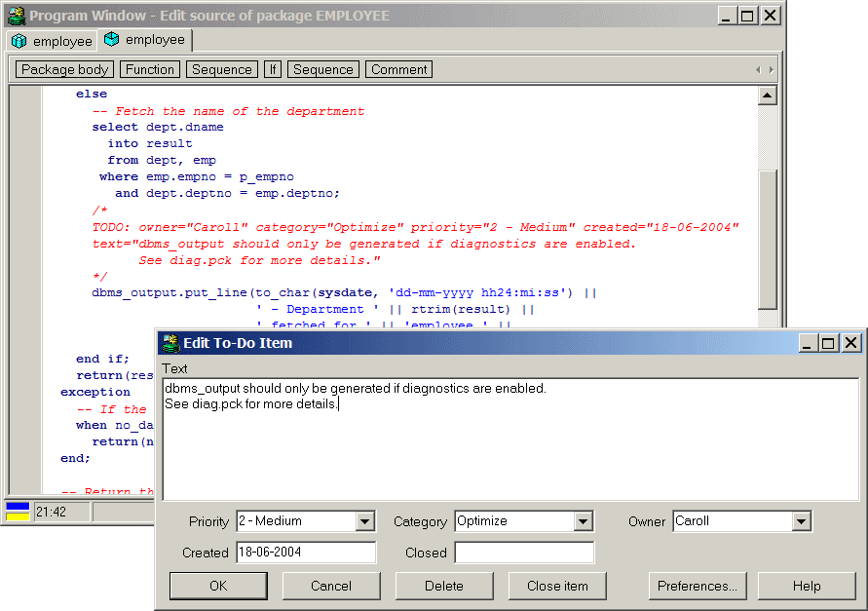This screenshot has height=611, width=868.
Task: Close the Edit To-Do Item dialog
Action: (x=850, y=343)
